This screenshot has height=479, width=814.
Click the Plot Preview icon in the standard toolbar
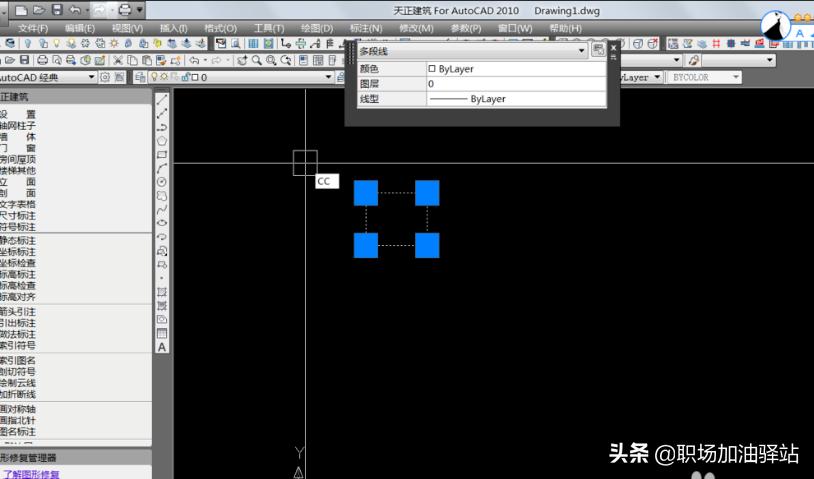click(57, 61)
